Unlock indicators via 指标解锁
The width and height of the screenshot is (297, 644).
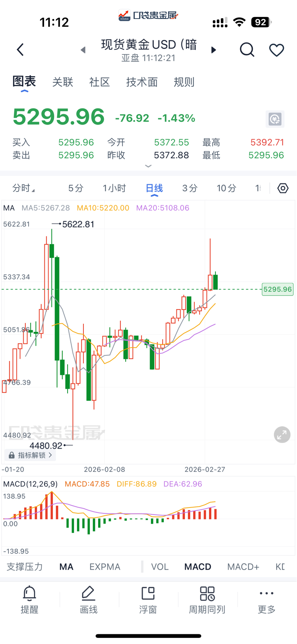click(x=31, y=455)
